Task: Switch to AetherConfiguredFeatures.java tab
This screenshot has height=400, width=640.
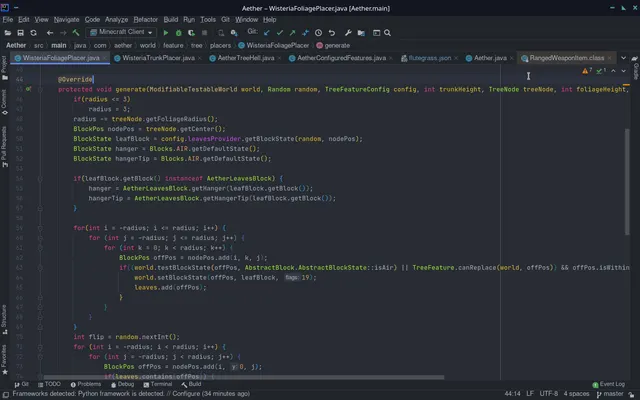Action: pos(341,58)
